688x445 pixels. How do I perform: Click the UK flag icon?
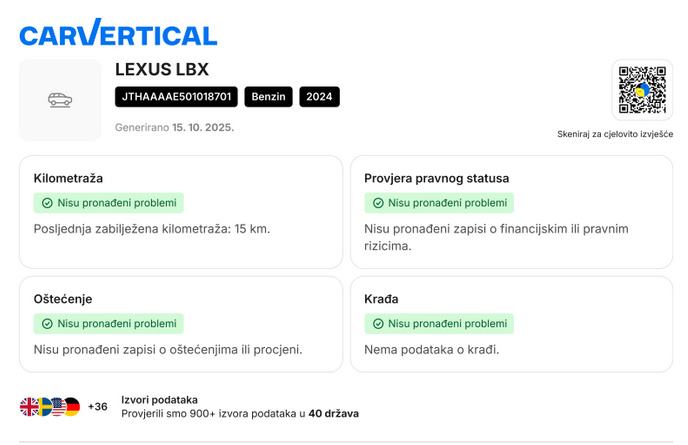pos(29,406)
